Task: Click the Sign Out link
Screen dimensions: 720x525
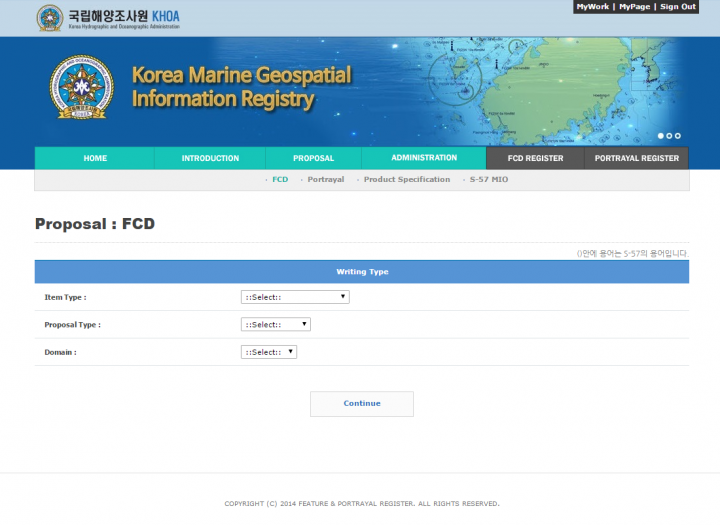Action: pyautogui.click(x=677, y=7)
